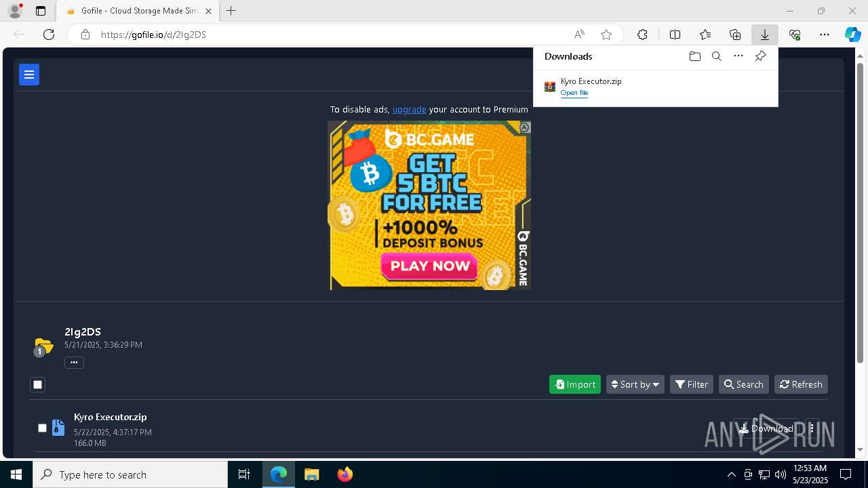
Task: Check the Kyro Executor.zip file checkbox
Action: point(42,428)
